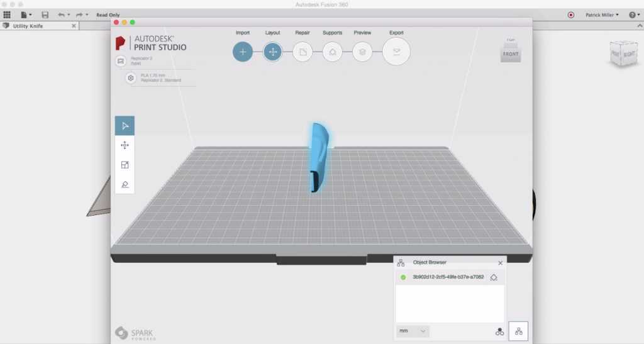
Task: Open the Repair step
Action: click(x=303, y=52)
